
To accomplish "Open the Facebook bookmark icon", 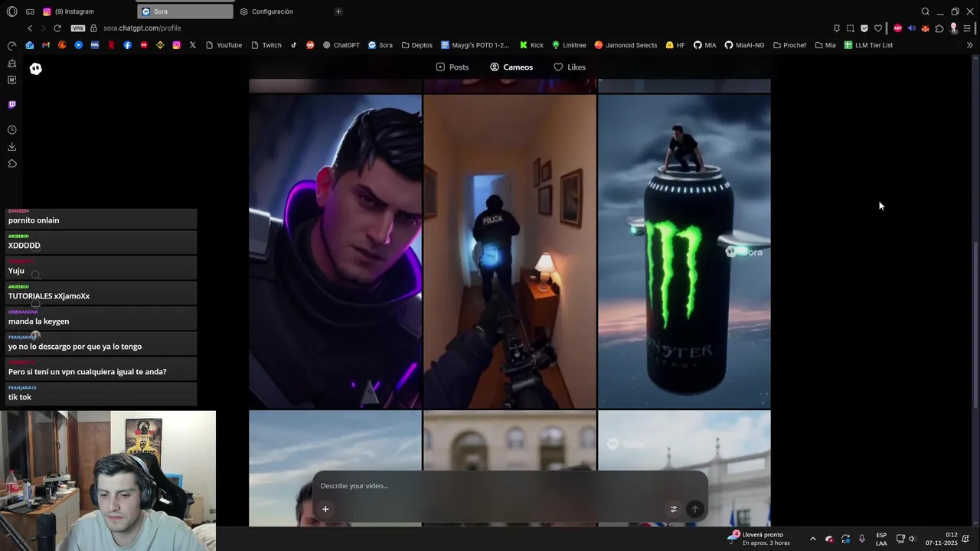I will pos(127,45).
